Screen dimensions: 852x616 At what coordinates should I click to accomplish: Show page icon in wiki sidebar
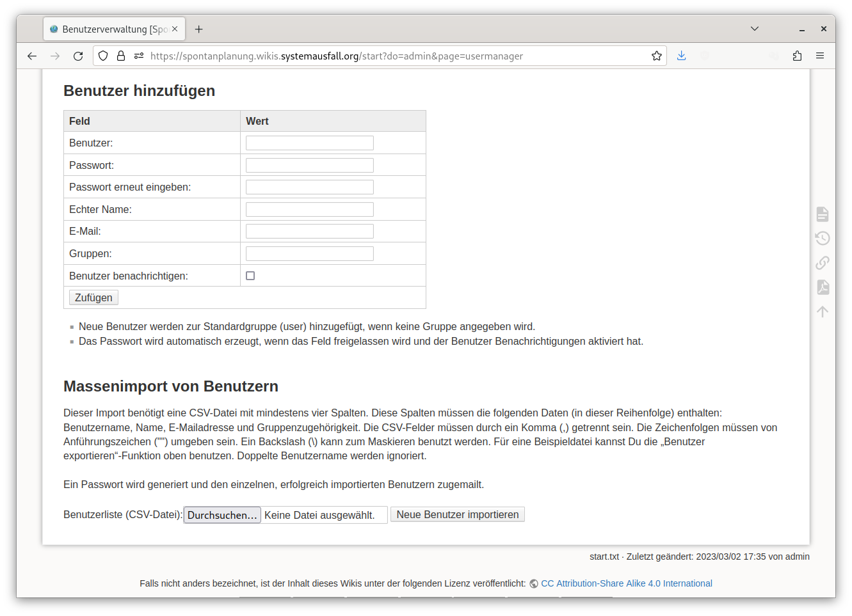[x=823, y=214]
